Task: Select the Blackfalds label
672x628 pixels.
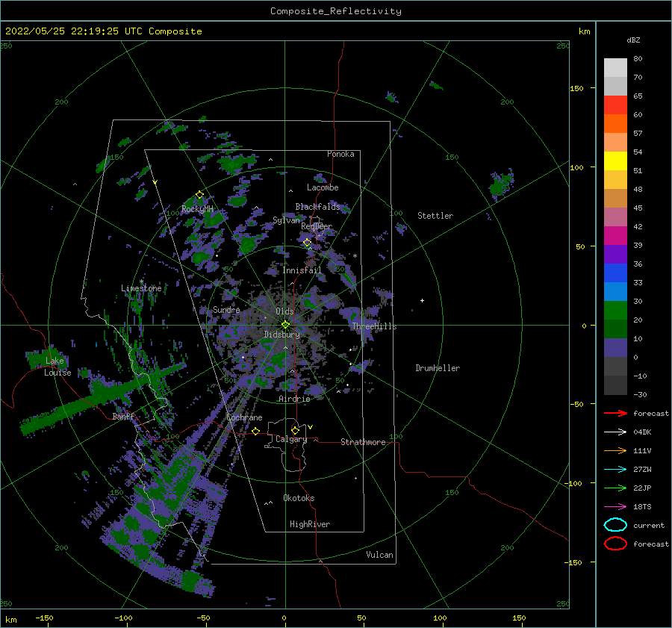Action: (317, 207)
